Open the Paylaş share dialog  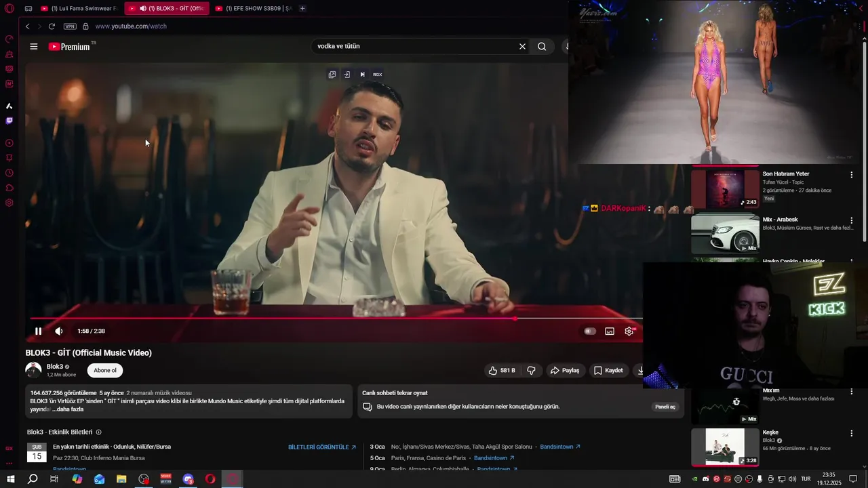pos(564,370)
